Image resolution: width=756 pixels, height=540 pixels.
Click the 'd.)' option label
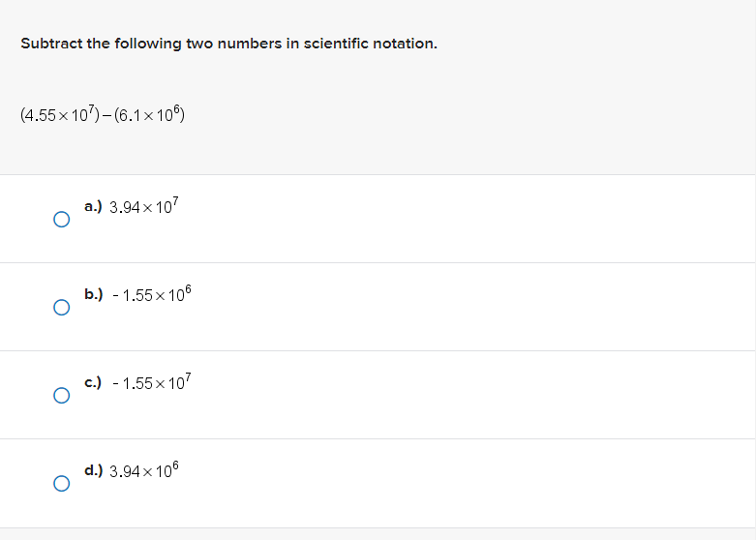[x=94, y=471]
